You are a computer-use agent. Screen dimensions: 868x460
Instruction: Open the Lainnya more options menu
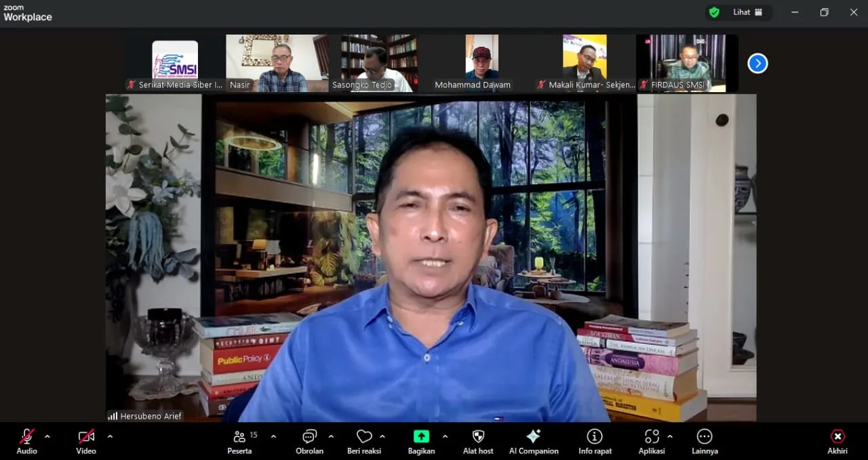pyautogui.click(x=705, y=441)
